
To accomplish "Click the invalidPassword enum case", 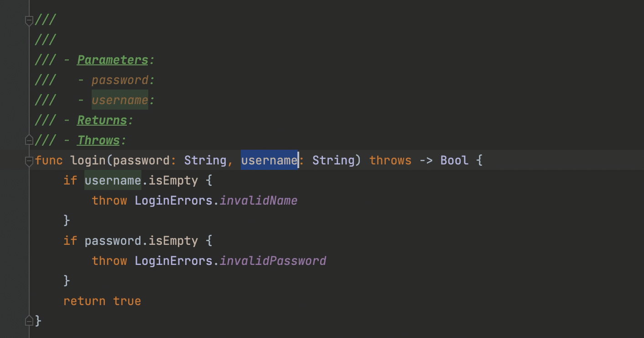I will pyautogui.click(x=273, y=261).
